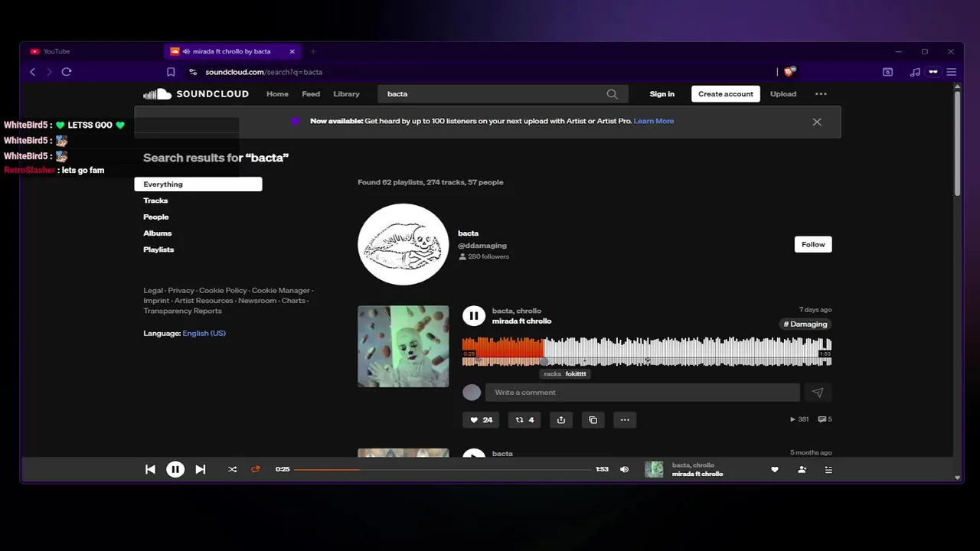Go to SoundCloud Home
Screen dimensions: 980x551
point(277,94)
